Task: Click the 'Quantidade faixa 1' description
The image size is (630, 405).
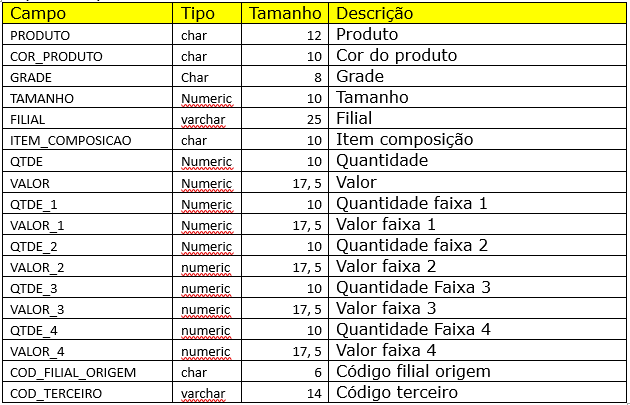Action: pos(411,203)
